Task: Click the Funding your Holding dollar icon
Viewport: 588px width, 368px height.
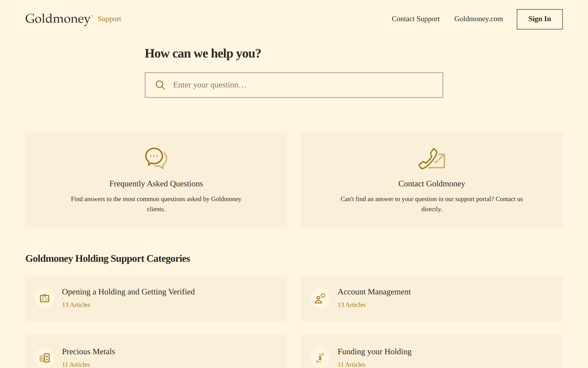Action: tap(320, 358)
